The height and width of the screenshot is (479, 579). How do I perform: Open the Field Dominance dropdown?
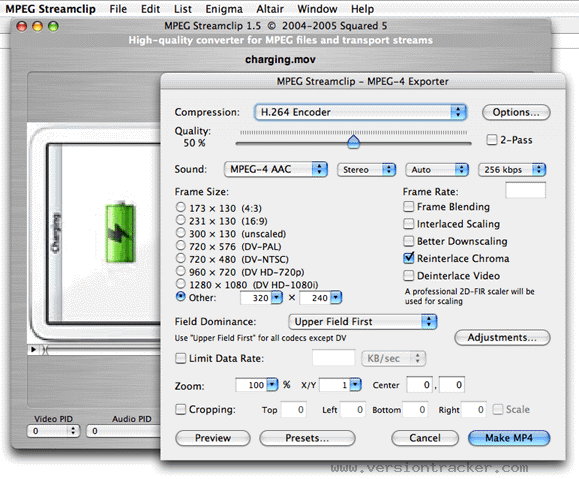(x=363, y=322)
